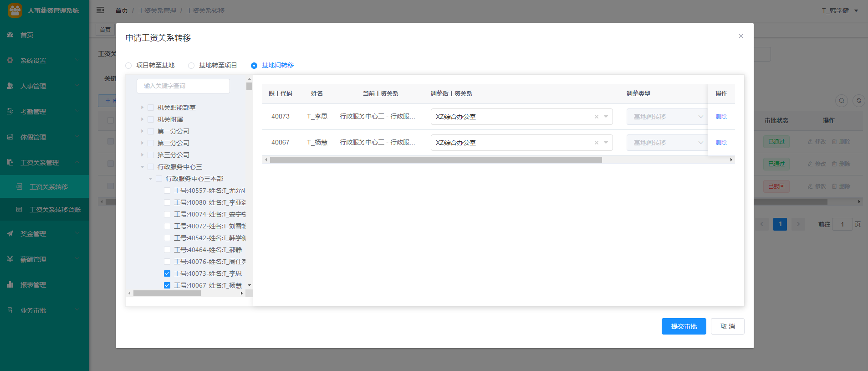This screenshot has width=868, height=371.
Task: Click the 首页 dashboard icon in sidebar
Action: coord(10,35)
